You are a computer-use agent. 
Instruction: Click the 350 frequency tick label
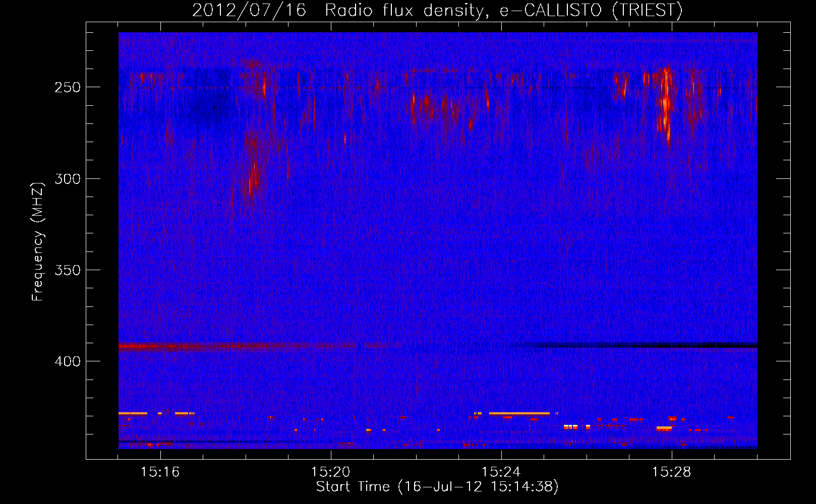click(x=68, y=270)
